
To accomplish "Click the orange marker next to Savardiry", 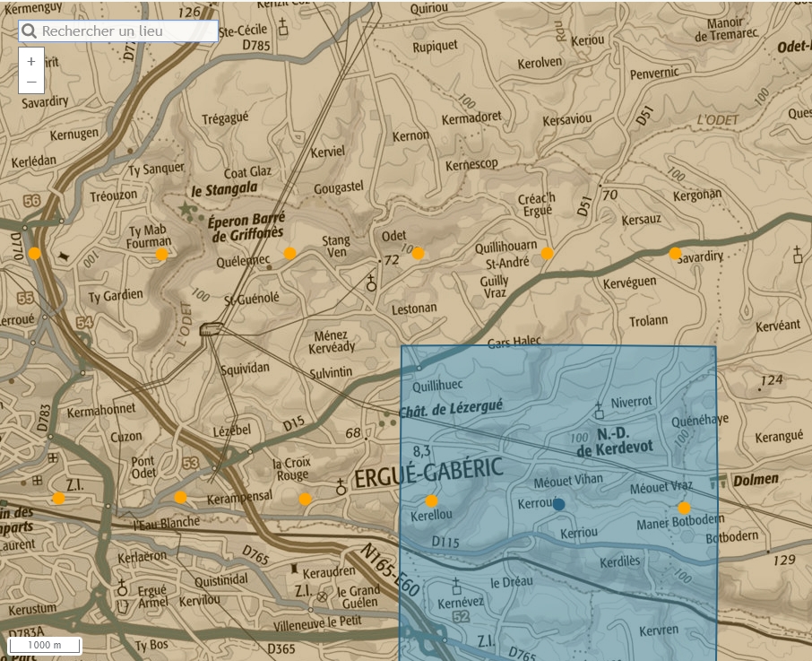I will coord(675,254).
